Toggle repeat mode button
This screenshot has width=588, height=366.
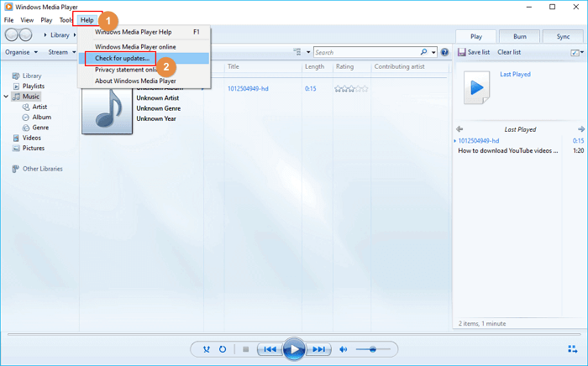point(223,349)
